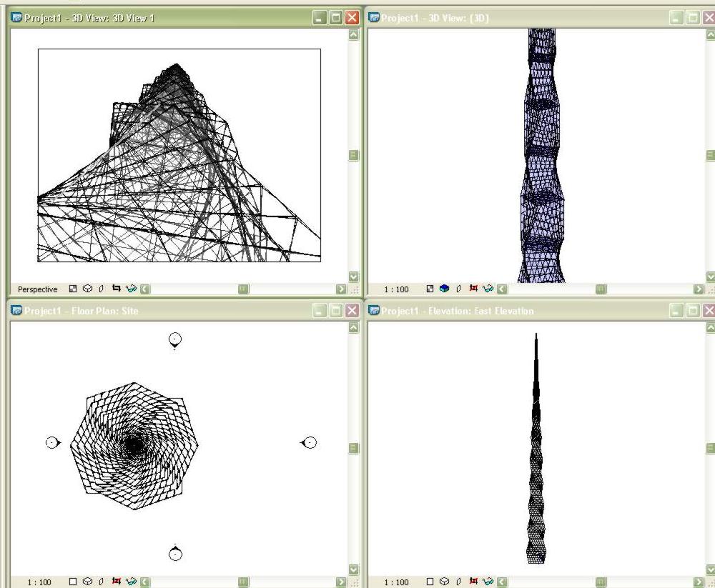Click blue shaded graphics style icon in {3D} view
This screenshot has width=715, height=588.
445,289
